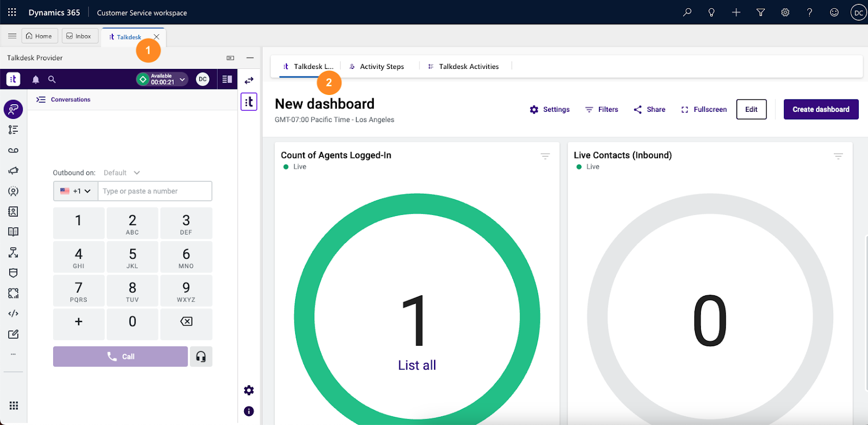
Task: Open the knowledge book icon in sidebar
Action: click(x=14, y=232)
